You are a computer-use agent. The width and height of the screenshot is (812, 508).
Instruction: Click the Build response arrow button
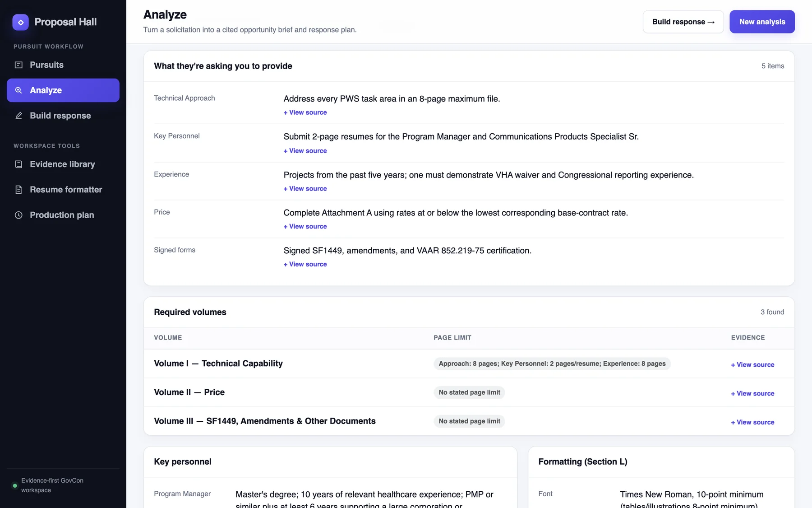(x=683, y=22)
